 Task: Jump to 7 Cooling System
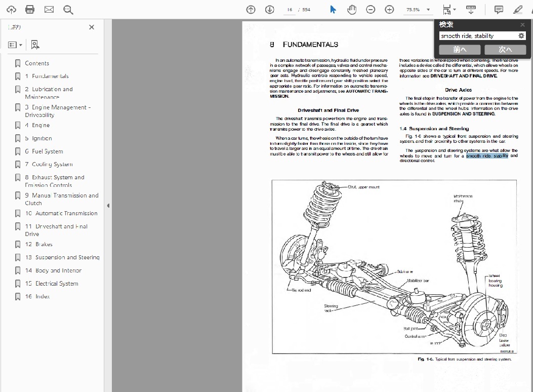49,164
